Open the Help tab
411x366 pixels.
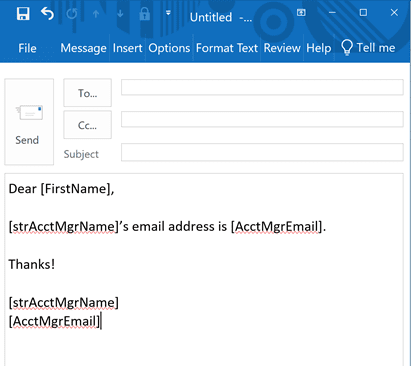319,48
